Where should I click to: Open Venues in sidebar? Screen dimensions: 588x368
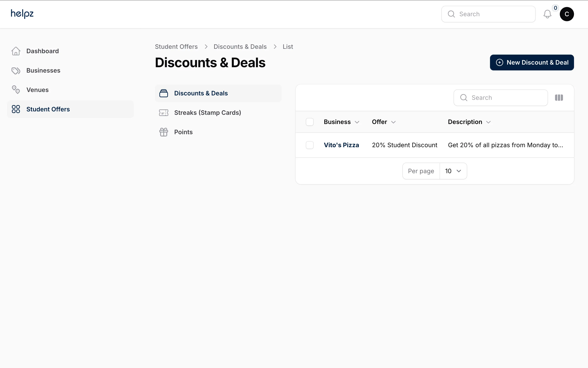pos(70,90)
